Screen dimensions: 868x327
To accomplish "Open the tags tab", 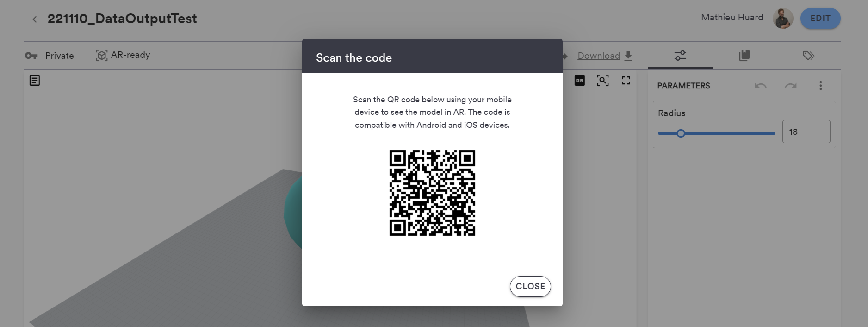I will pos(808,56).
